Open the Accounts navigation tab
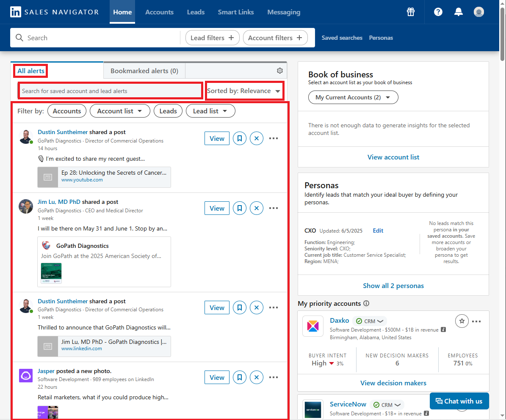 pos(159,12)
